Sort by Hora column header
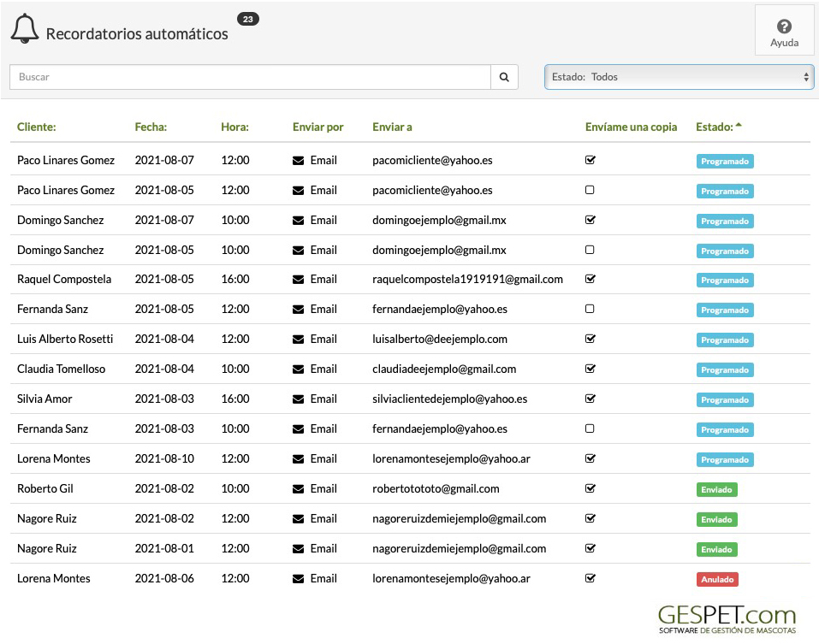The width and height of the screenshot is (819, 644). (x=235, y=127)
